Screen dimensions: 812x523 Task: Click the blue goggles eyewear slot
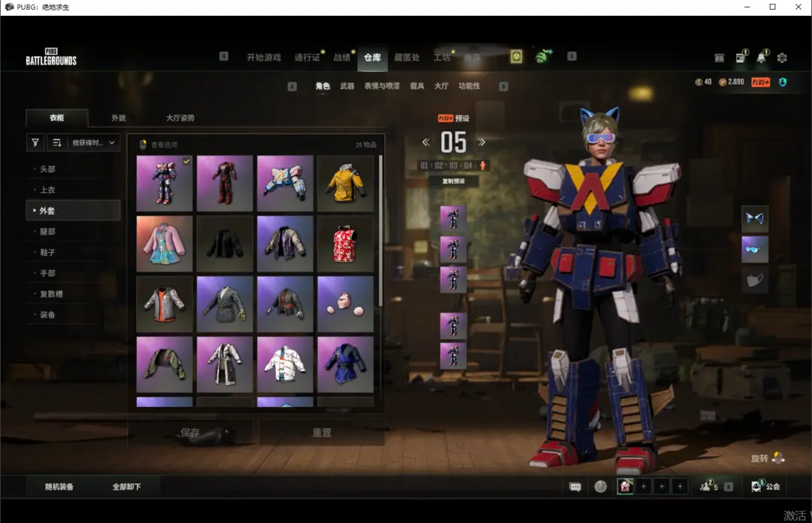point(755,249)
